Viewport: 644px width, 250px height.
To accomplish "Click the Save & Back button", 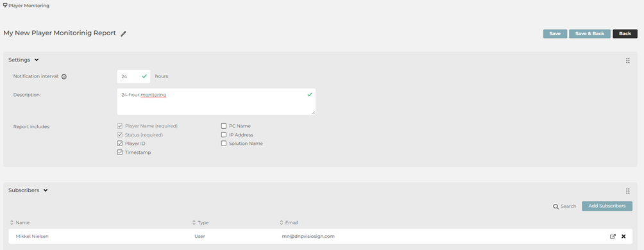I will click(x=589, y=34).
